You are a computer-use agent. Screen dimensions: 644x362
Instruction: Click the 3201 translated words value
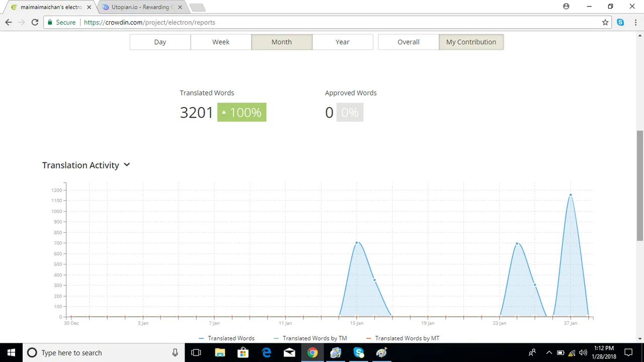pos(197,112)
